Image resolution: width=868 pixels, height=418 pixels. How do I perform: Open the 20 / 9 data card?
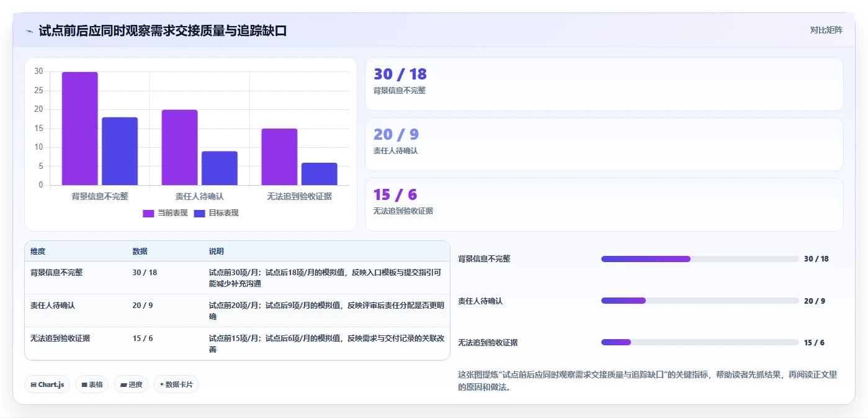pos(604,144)
